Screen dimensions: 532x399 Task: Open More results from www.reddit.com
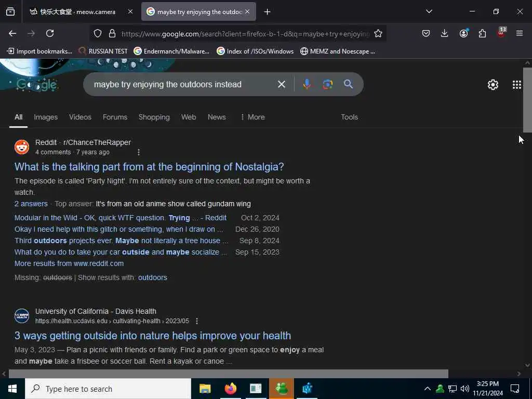click(69, 263)
